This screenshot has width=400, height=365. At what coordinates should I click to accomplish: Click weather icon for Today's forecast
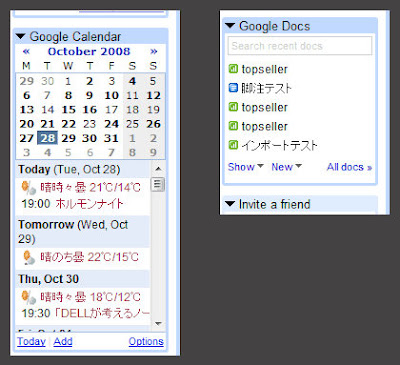[x=29, y=187]
